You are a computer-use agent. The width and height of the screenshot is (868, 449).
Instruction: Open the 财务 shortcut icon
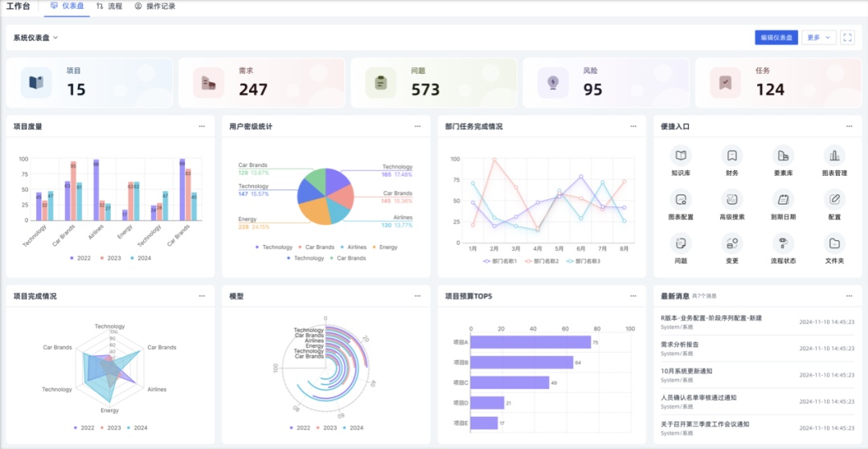coord(732,155)
